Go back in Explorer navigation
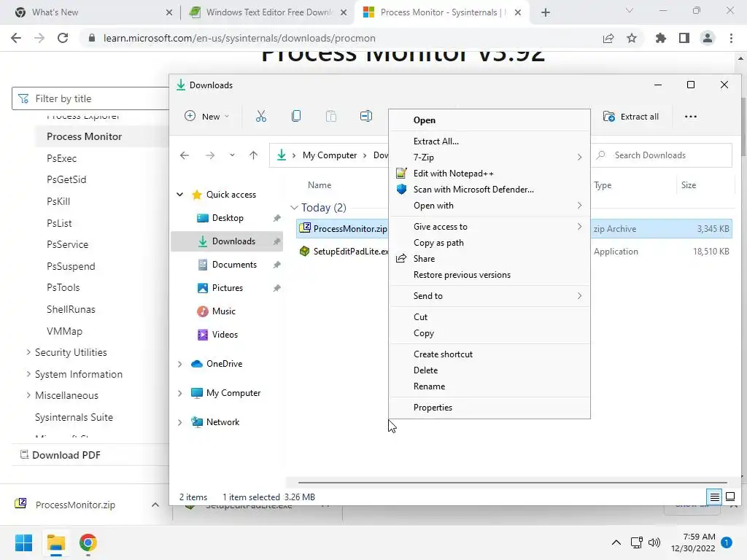The height and width of the screenshot is (560, 747). tap(185, 155)
